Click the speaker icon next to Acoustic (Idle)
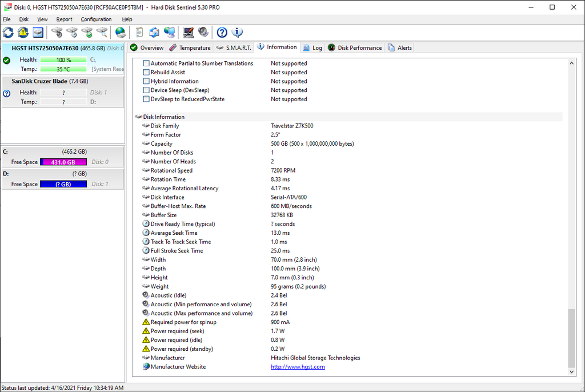Viewport: 585px width, 392px height. tap(146, 295)
